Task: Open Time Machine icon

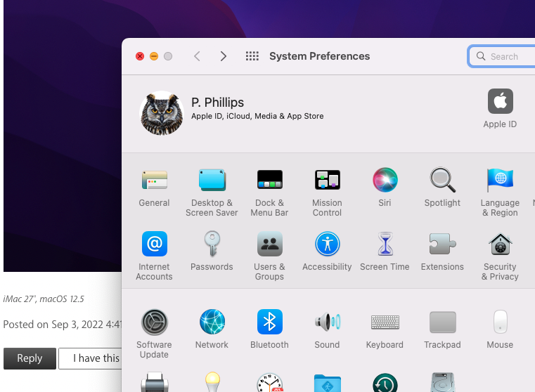Action: pos(385,383)
